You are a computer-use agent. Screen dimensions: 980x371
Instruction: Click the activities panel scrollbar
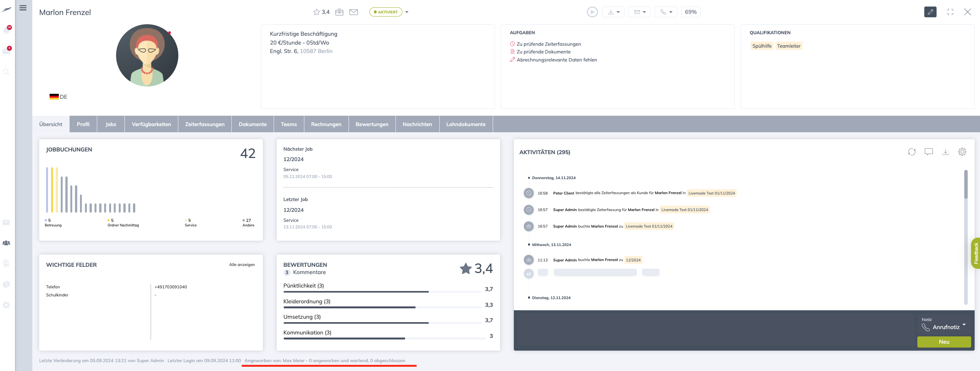point(965,185)
